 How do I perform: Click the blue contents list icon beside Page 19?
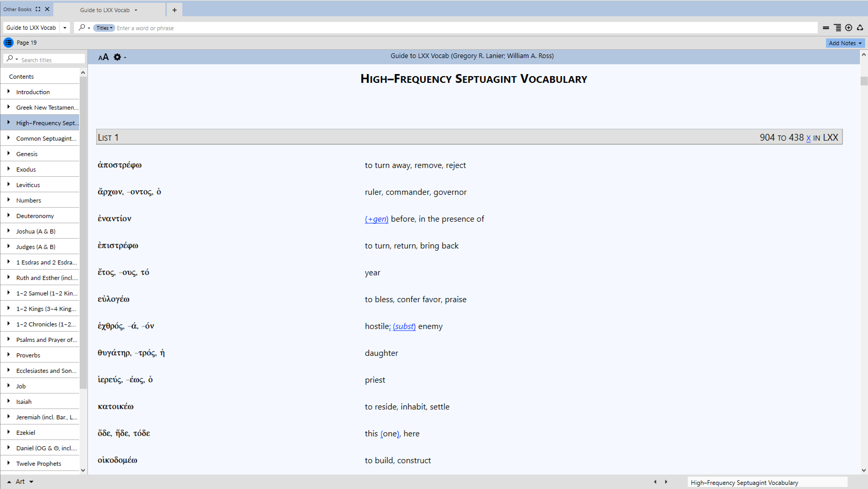coord(9,43)
